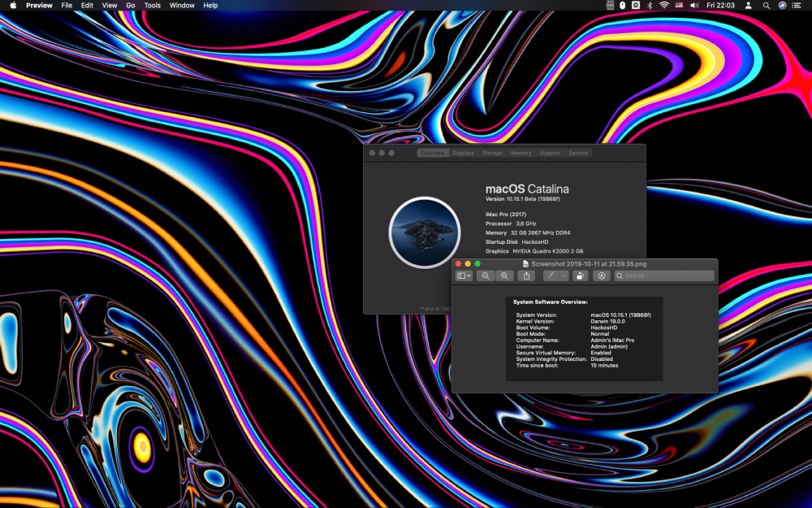Click Secure Virtual Memory Enabled row
This screenshot has height=508, width=812.
click(564, 353)
